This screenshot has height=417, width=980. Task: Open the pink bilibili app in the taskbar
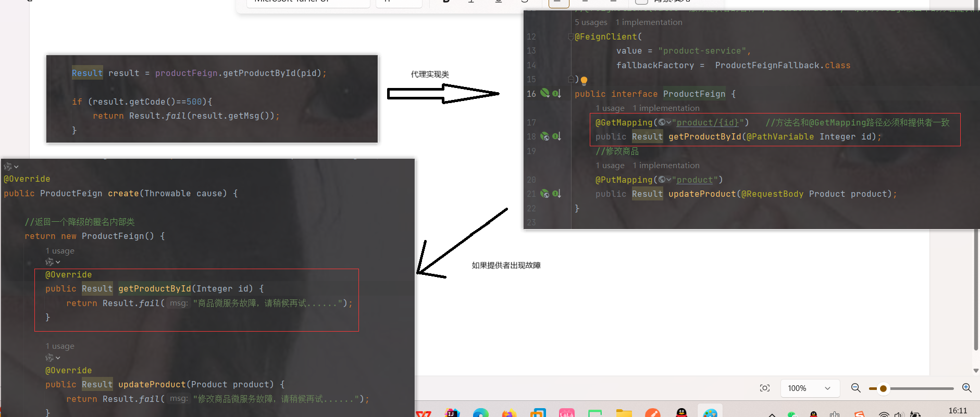click(x=566, y=413)
